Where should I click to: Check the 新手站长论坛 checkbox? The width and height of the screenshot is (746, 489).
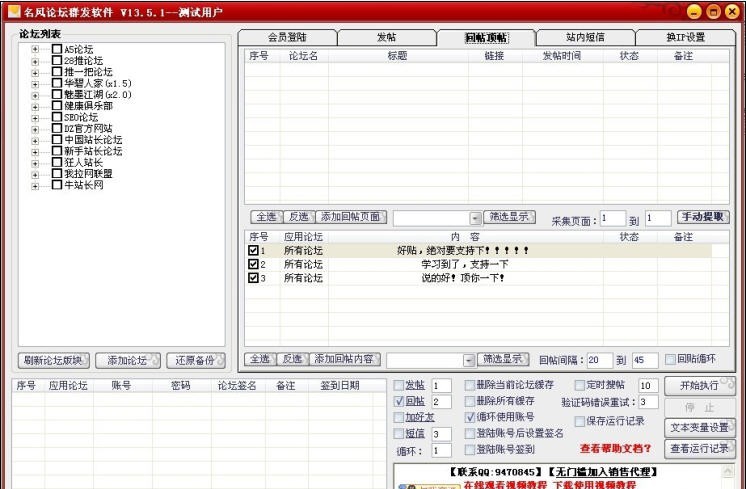57,151
